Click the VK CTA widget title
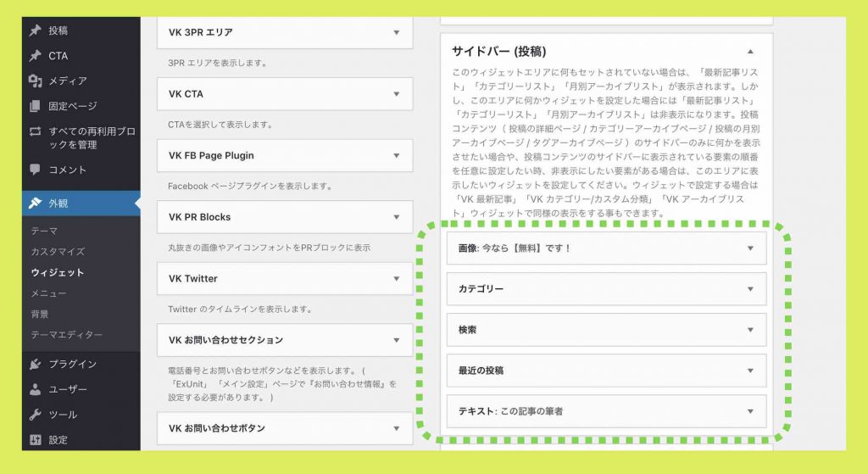The height and width of the screenshot is (474, 868). point(186,94)
